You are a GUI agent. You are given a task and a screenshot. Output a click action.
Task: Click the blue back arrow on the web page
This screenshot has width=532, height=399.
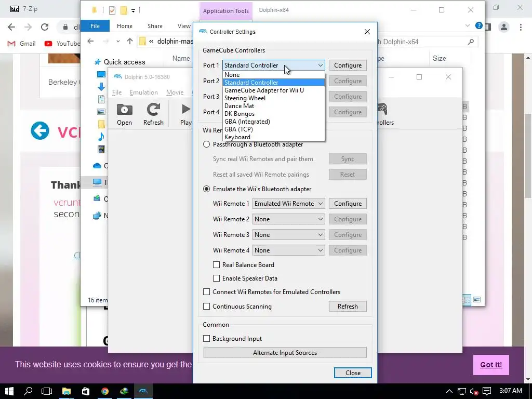click(x=40, y=130)
